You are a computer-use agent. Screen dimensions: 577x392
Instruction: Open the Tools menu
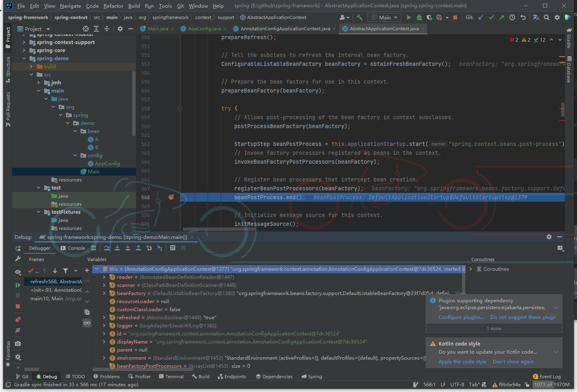tap(165, 6)
